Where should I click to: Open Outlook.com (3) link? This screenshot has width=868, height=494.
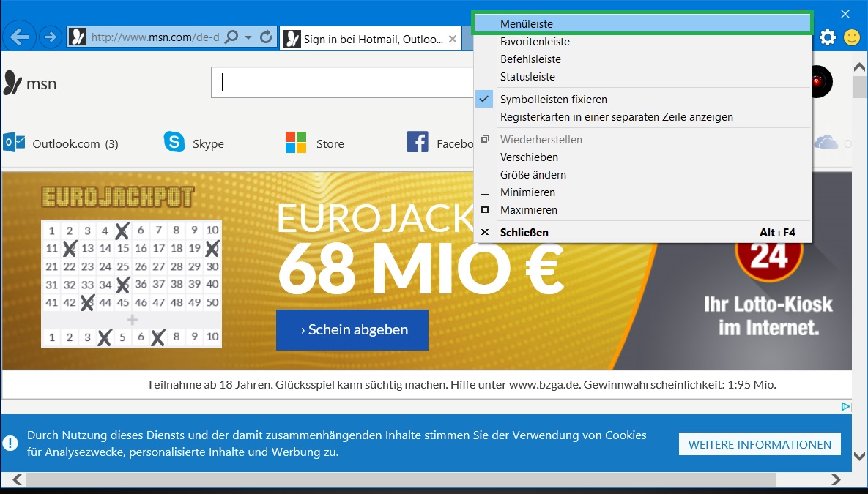[x=75, y=144]
